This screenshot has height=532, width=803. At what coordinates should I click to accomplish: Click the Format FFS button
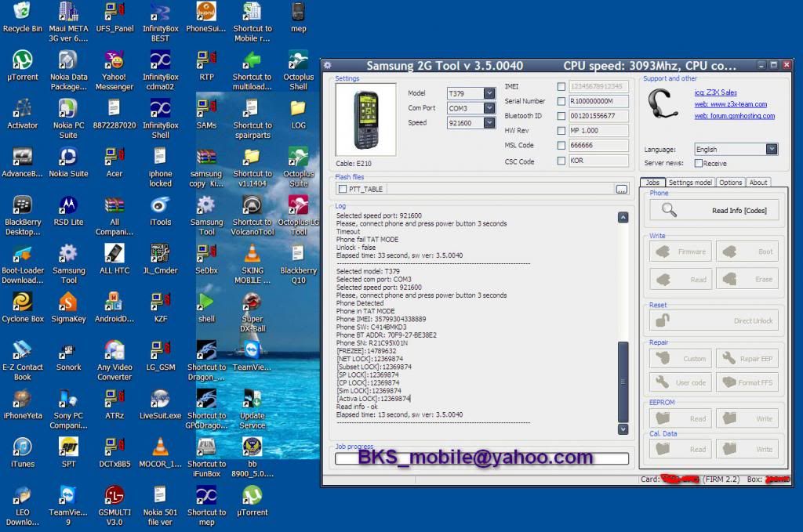tap(747, 382)
